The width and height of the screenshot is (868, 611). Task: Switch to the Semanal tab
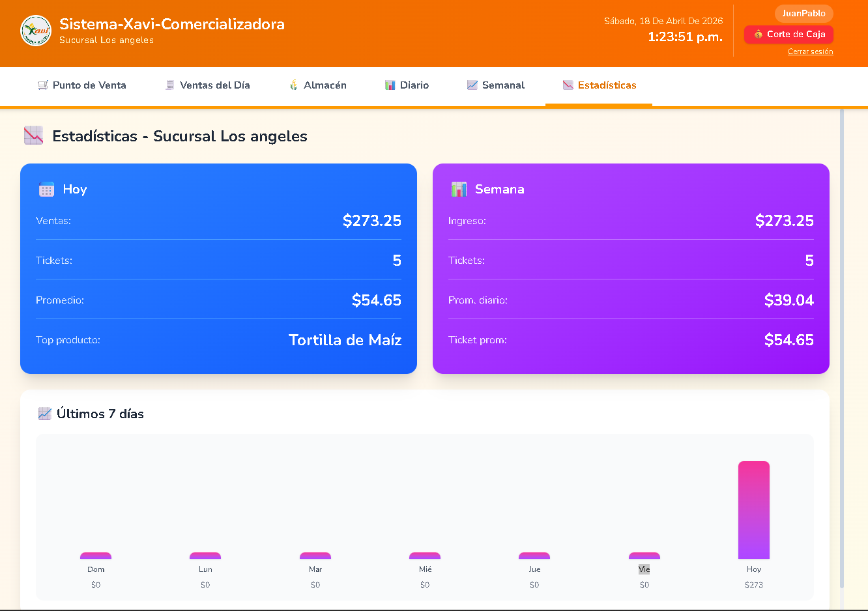(502, 85)
